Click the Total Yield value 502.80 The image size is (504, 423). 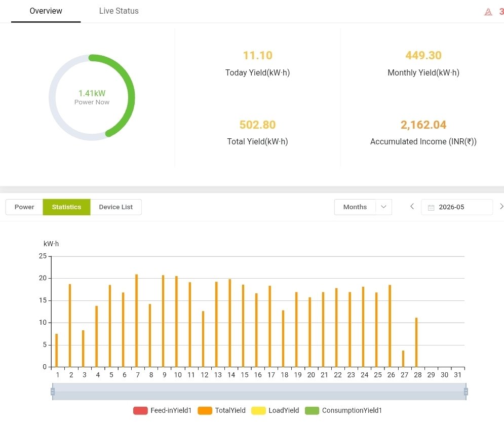(257, 125)
